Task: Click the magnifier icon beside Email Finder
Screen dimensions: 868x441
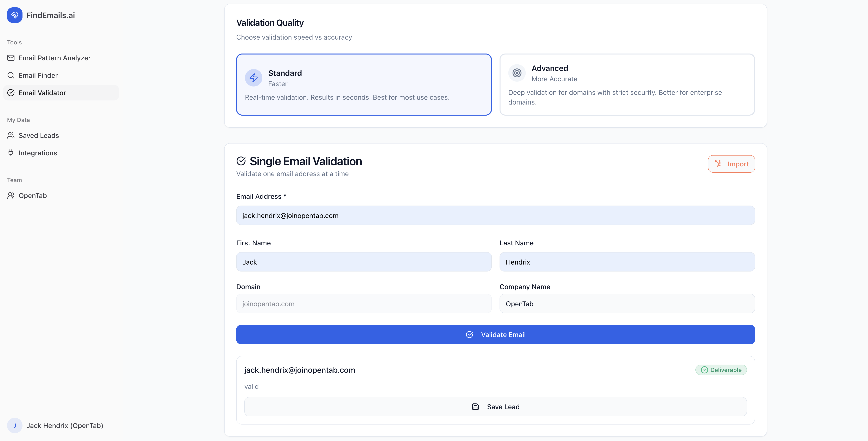Action: pyautogui.click(x=11, y=75)
